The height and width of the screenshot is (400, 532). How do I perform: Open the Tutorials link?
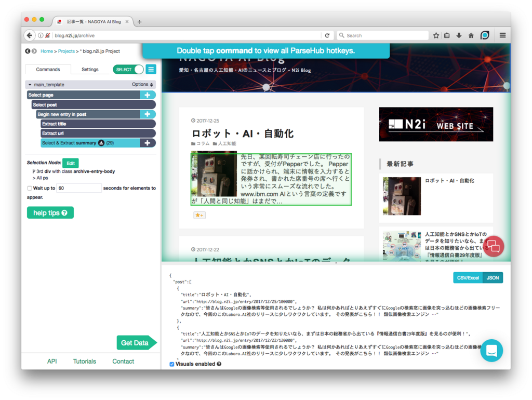85,362
